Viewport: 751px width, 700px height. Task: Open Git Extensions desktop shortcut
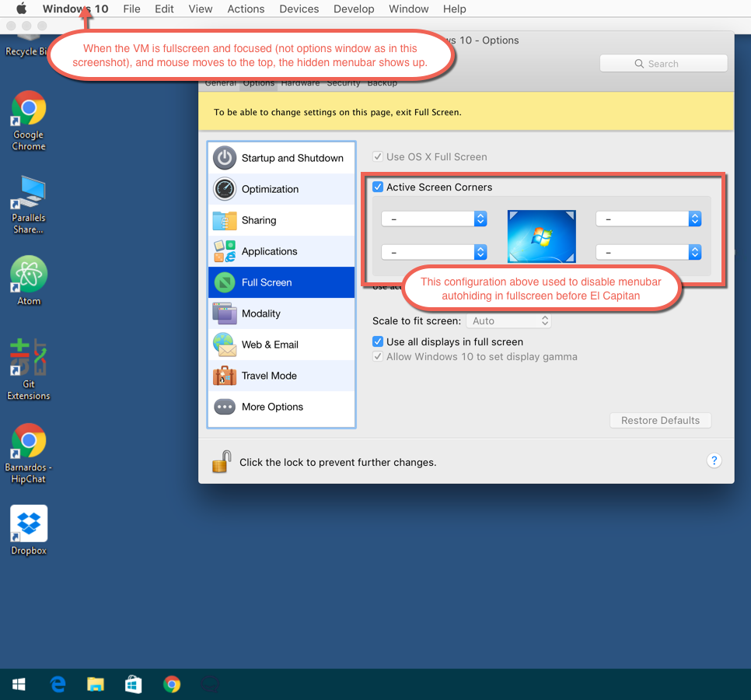click(29, 370)
